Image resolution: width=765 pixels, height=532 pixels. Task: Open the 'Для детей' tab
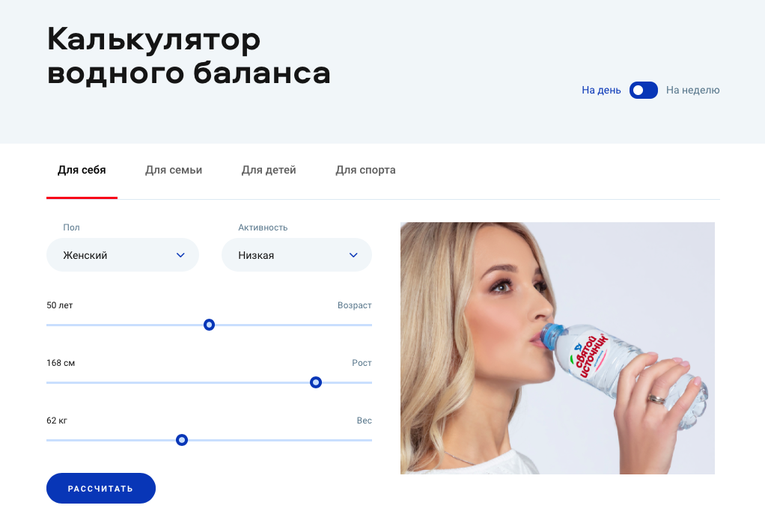pyautogui.click(x=269, y=170)
